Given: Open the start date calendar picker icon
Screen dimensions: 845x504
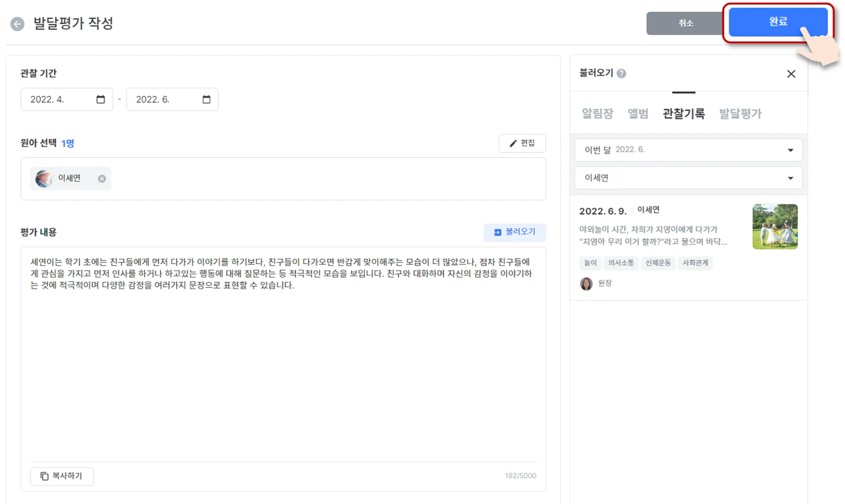Looking at the screenshot, I should pos(100,99).
